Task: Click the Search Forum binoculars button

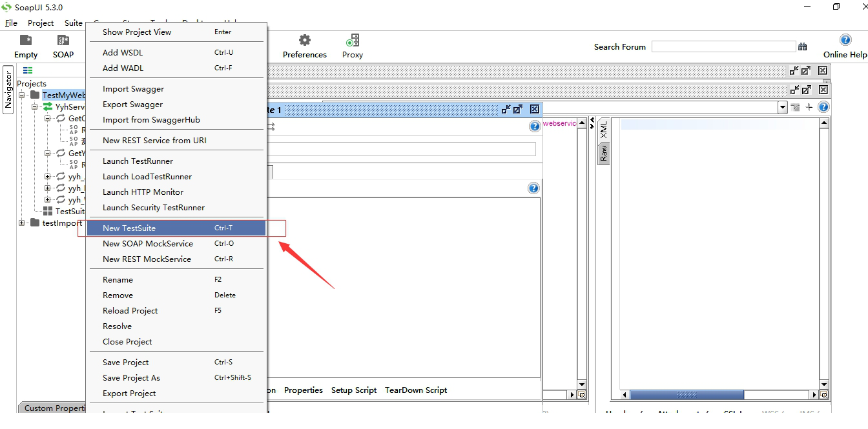Action: tap(803, 46)
